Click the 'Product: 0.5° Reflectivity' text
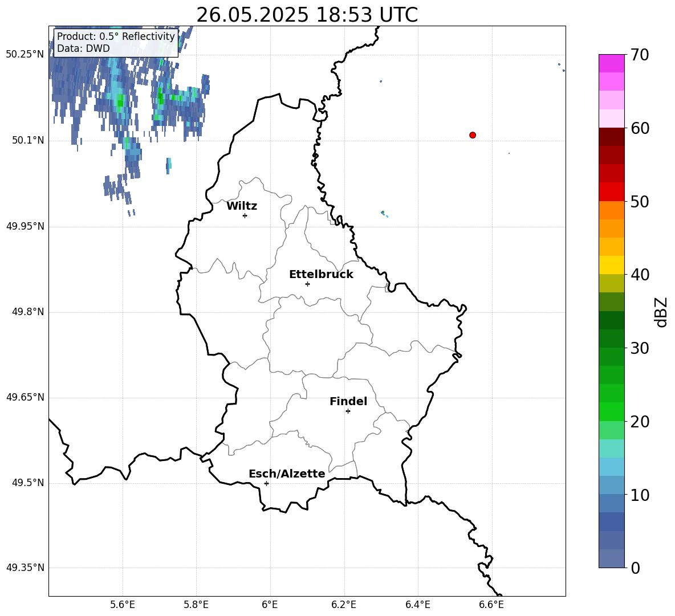This screenshot has width=675, height=616. (x=116, y=36)
